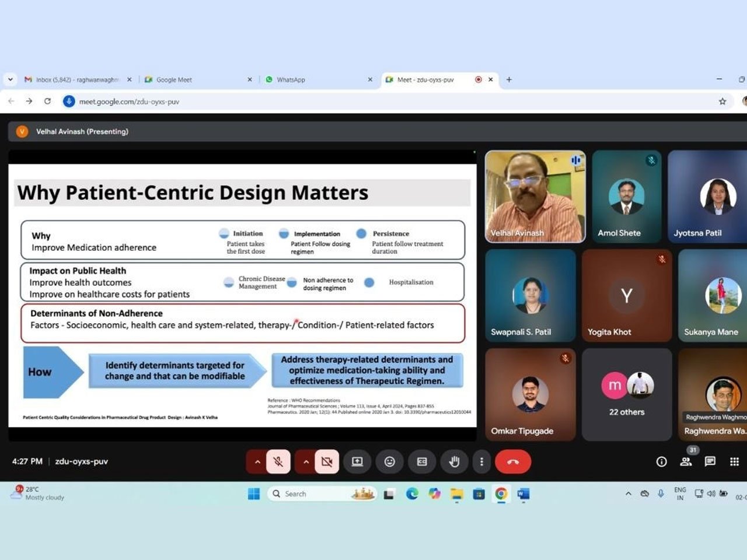Viewport: 747px width, 560px height.
Task: Open more options three-dot menu
Action: [481, 462]
